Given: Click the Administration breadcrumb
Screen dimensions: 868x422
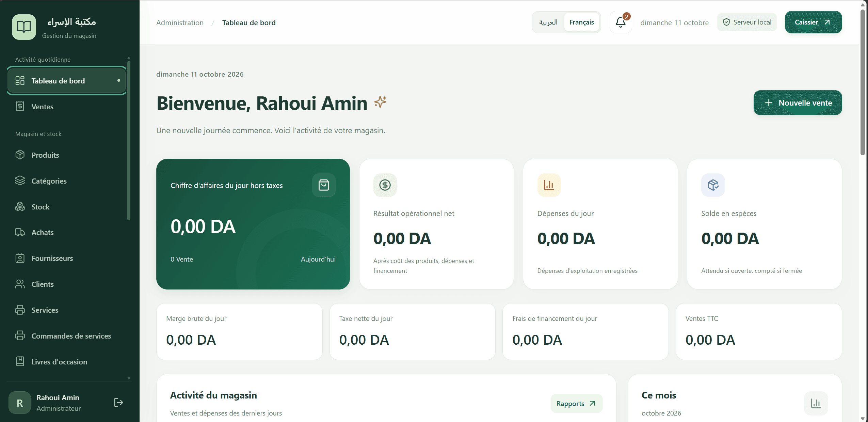Looking at the screenshot, I should pos(180,23).
